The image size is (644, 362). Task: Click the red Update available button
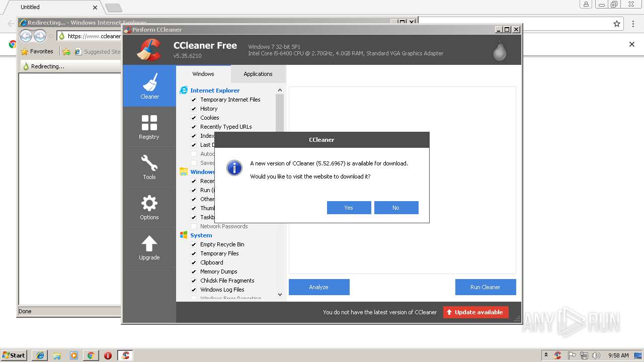476,312
